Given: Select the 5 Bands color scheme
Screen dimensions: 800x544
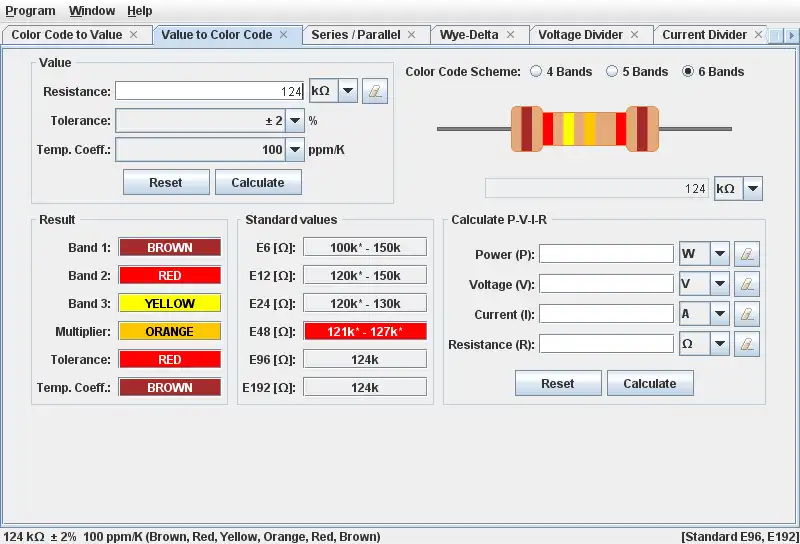Looking at the screenshot, I should click(x=612, y=71).
